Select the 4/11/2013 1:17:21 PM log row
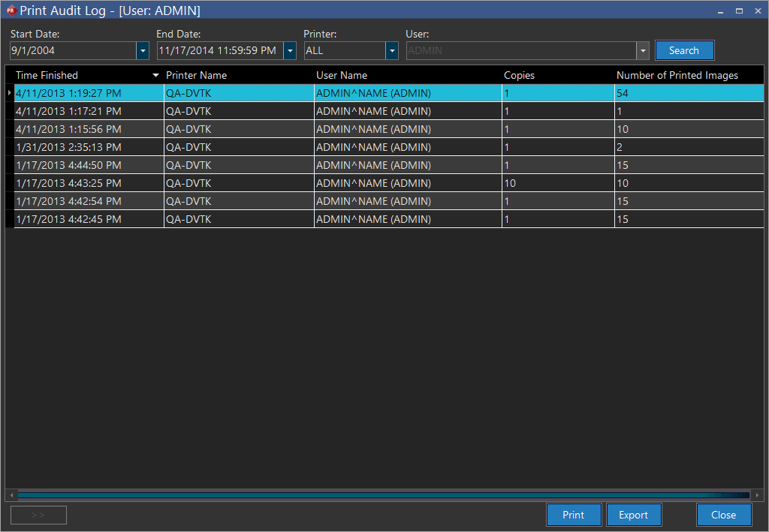This screenshot has height=532, width=769. [x=68, y=111]
